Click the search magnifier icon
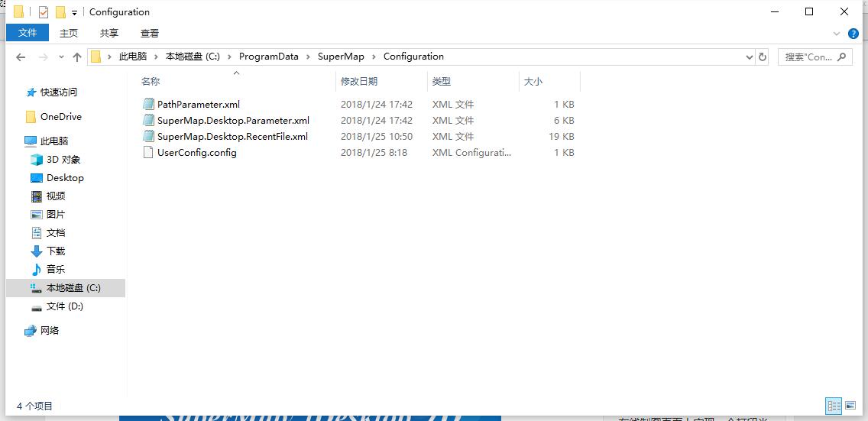Image resolution: width=868 pixels, height=421 pixels. (x=842, y=57)
